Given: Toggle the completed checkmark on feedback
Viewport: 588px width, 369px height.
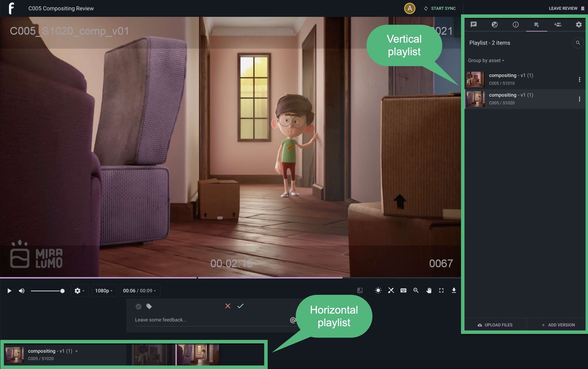Looking at the screenshot, I should pyautogui.click(x=138, y=306).
